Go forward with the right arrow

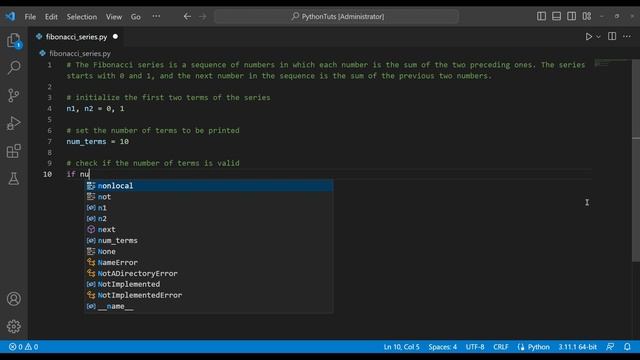(x=203, y=16)
